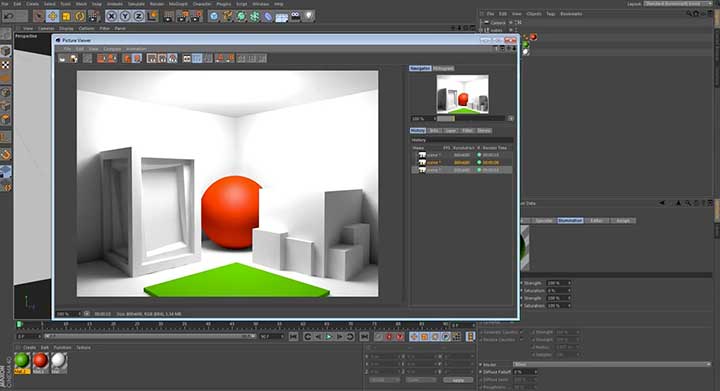Click Picture Viewer save image icon
720x391 pixels.
[x=73, y=58]
